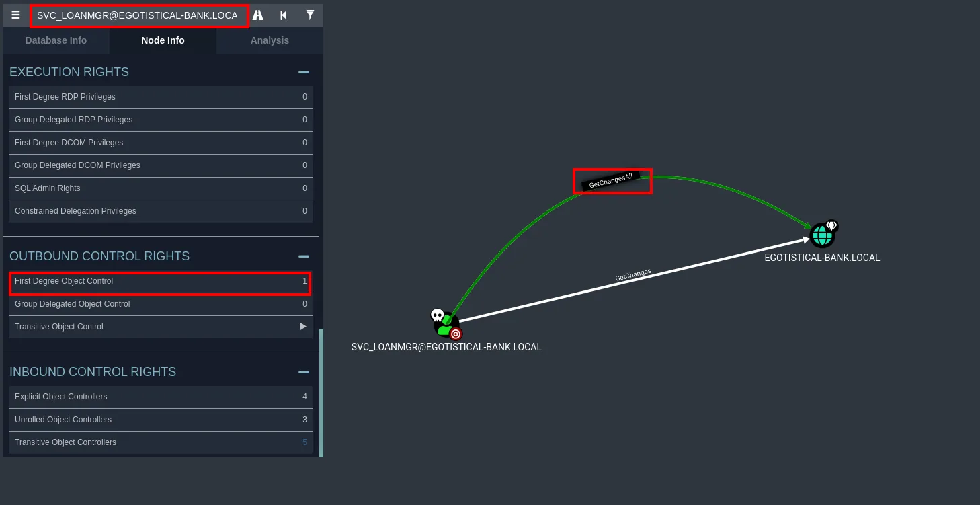This screenshot has height=505, width=980.
Task: Click the pathfinding road icon
Action: (x=257, y=15)
